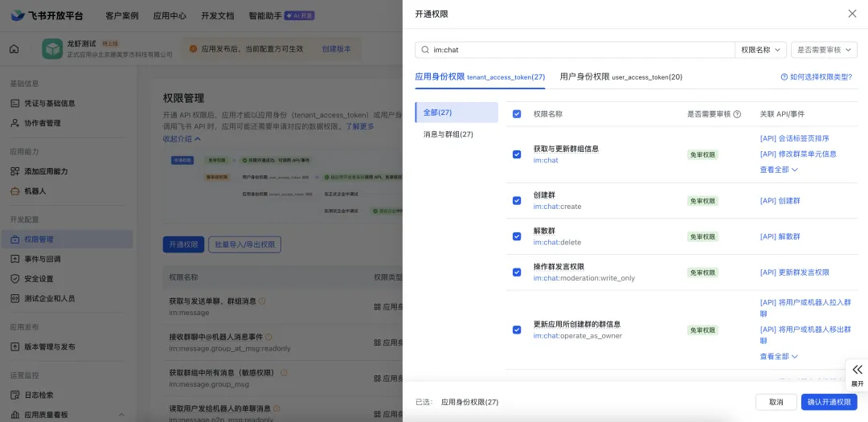Click the 取消 button
Image resolution: width=868 pixels, height=422 pixels.
(776, 402)
